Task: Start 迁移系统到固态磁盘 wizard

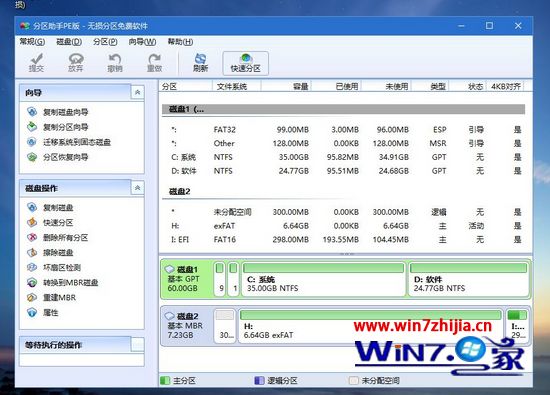Action: pos(69,142)
